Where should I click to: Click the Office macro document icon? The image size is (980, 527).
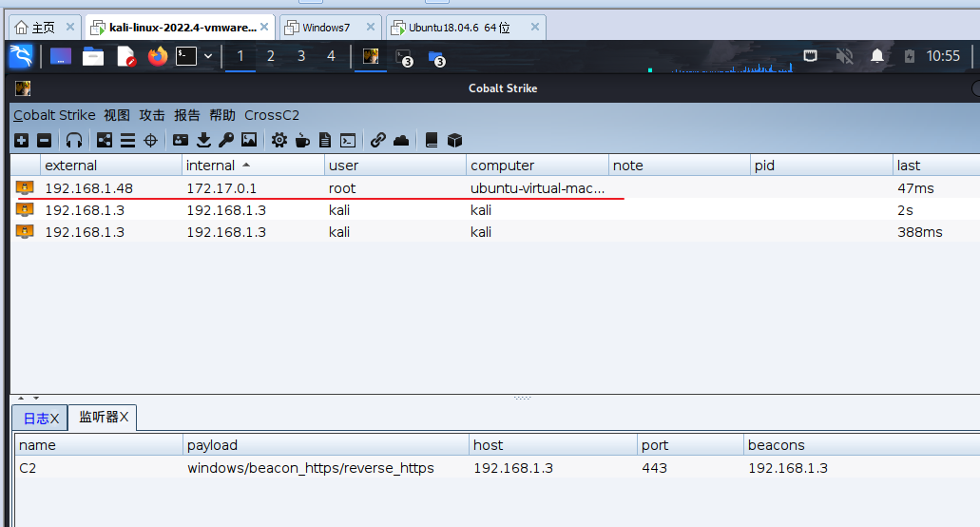click(325, 141)
